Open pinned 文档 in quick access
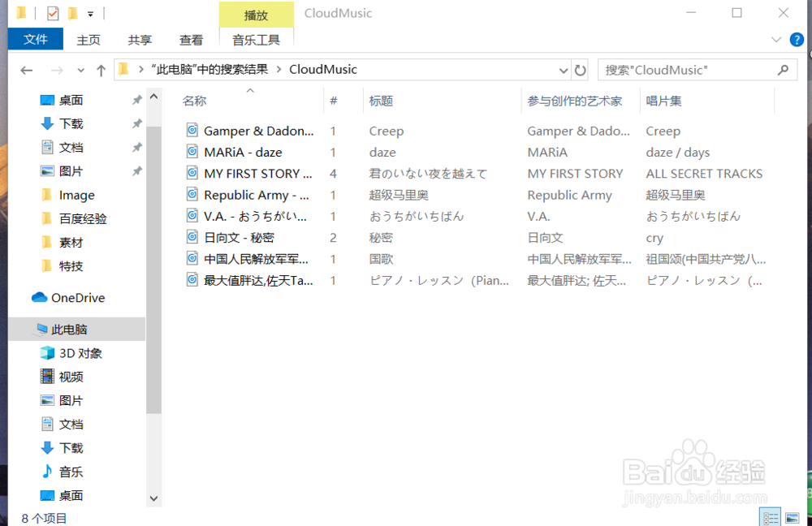This screenshot has height=526, width=812. [71, 148]
